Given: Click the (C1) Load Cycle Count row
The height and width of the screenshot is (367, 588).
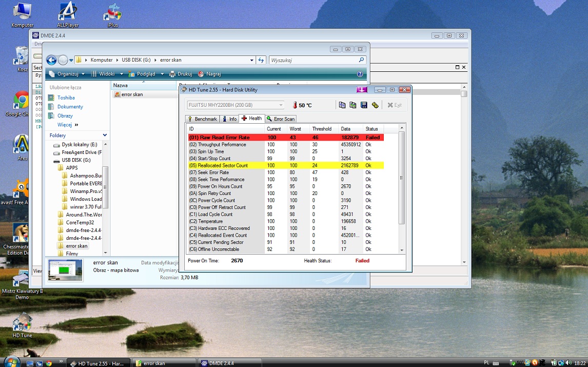Looking at the screenshot, I should click(x=286, y=214).
